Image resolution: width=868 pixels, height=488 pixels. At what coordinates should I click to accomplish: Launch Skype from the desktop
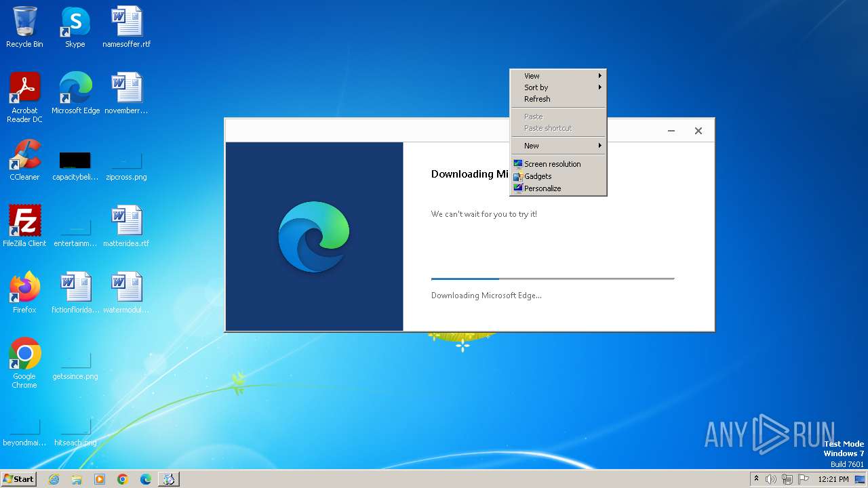click(x=75, y=27)
